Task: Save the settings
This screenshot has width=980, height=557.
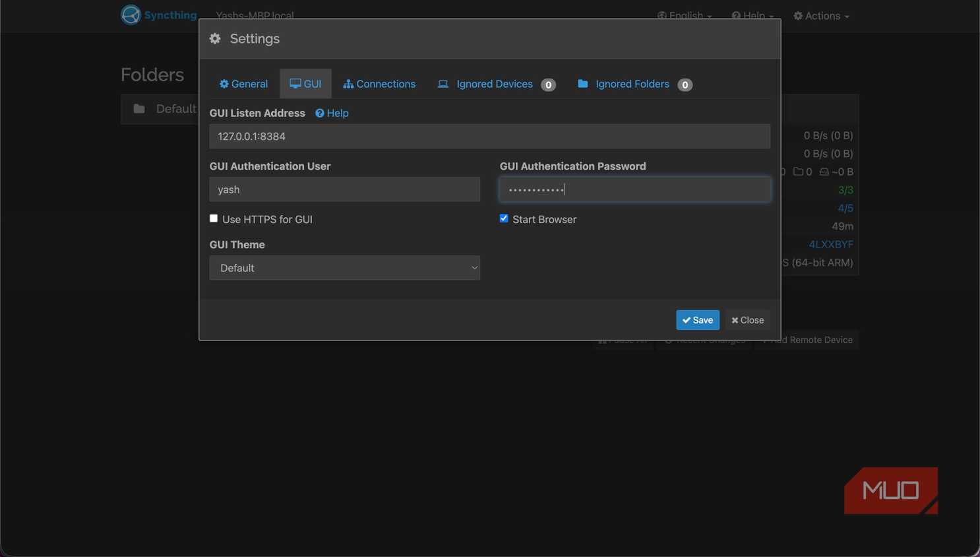Action: pyautogui.click(x=698, y=320)
